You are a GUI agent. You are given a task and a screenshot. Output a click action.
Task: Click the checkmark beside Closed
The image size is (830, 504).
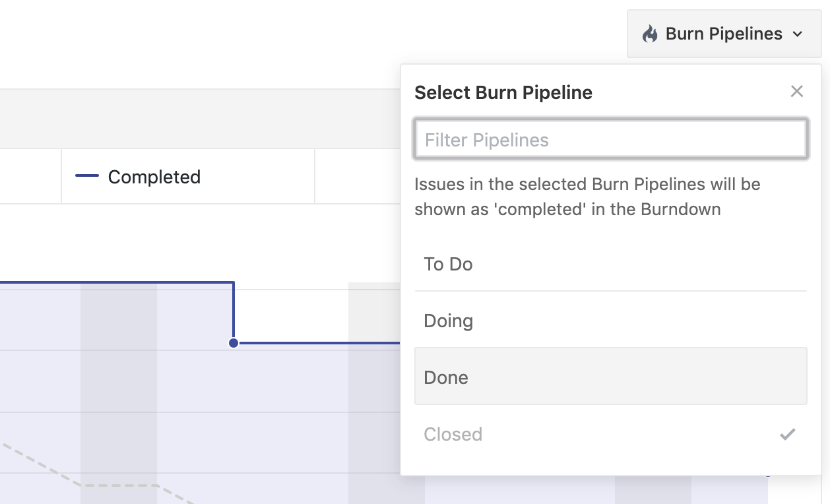tap(788, 434)
